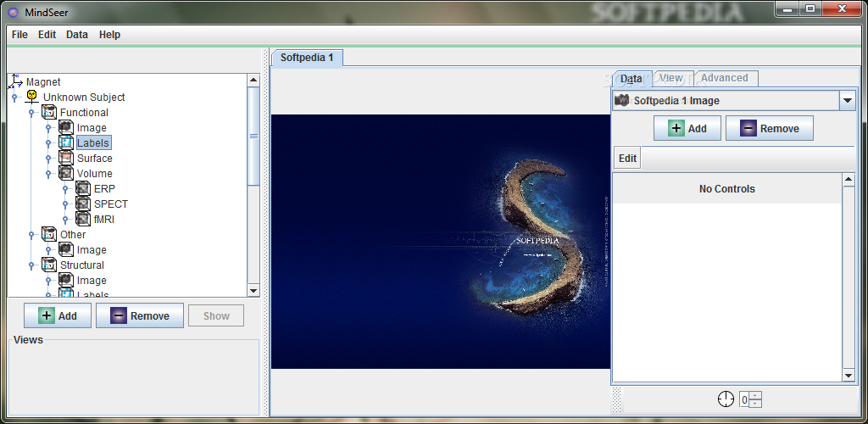Open the File menu
This screenshot has height=424, width=868.
click(x=19, y=34)
